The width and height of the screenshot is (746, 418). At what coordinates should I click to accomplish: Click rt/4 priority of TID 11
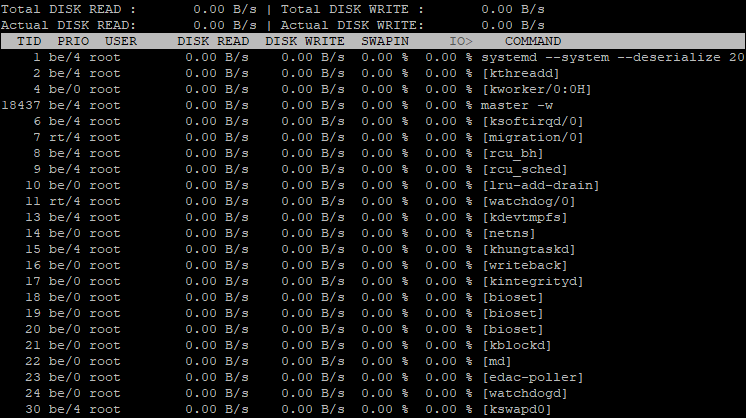[65, 202]
